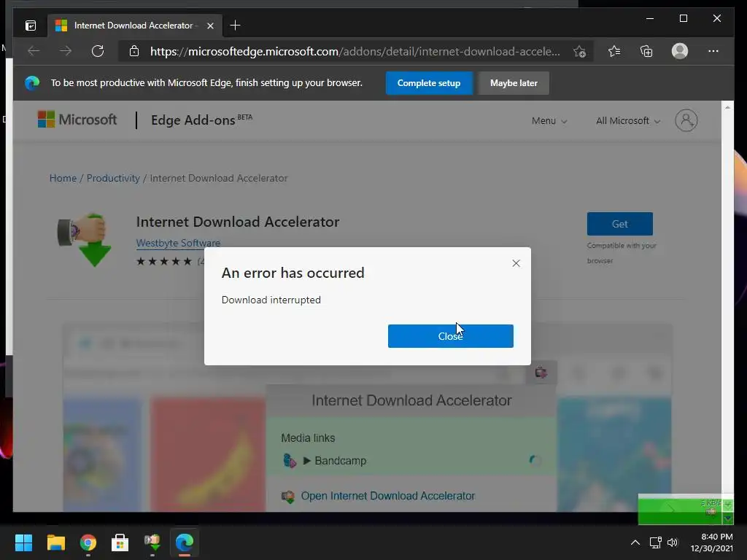
Task: Dismiss the error dialog using its X icon
Action: (516, 263)
